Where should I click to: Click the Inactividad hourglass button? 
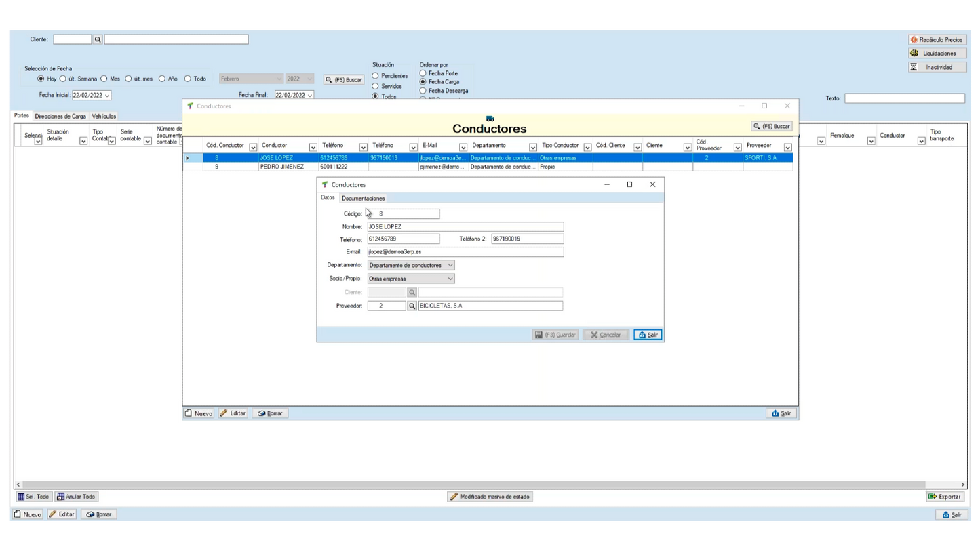coord(937,68)
